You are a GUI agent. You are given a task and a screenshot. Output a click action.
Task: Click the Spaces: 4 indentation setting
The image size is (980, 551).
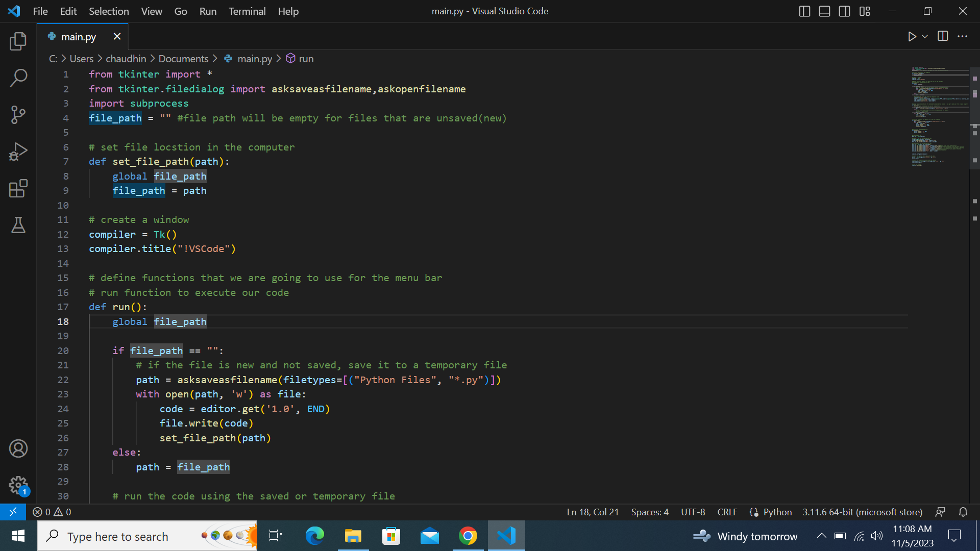(649, 512)
